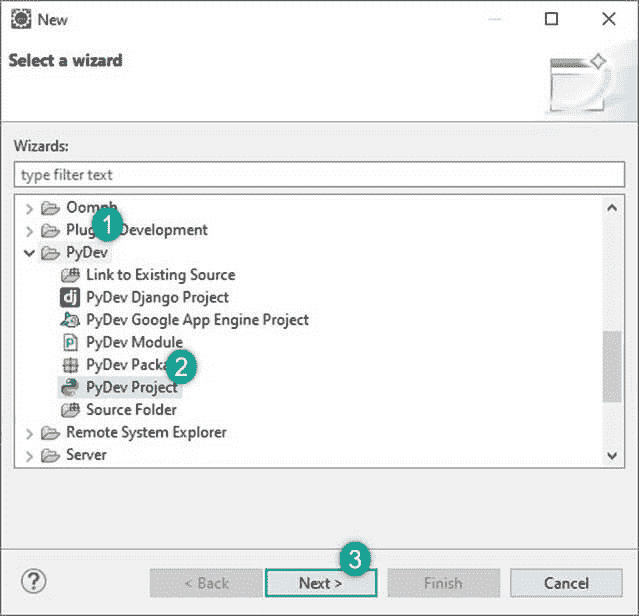Expand the Plug-in Development category
Screen dimensions: 639x616
coord(29,231)
